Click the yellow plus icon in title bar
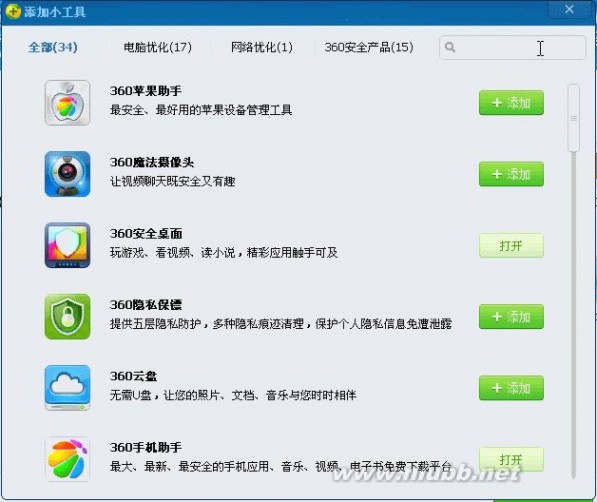Screen dimensions: 597x502 pyautogui.click(x=13, y=11)
